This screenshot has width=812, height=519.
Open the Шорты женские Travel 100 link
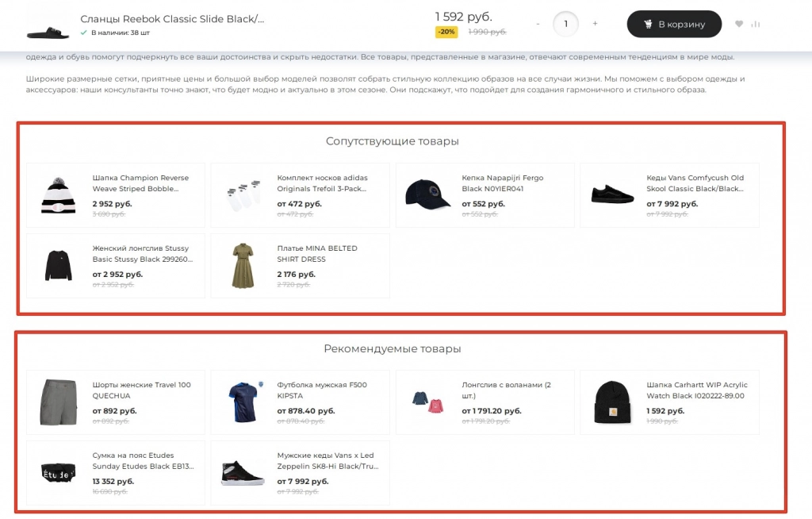141,390
